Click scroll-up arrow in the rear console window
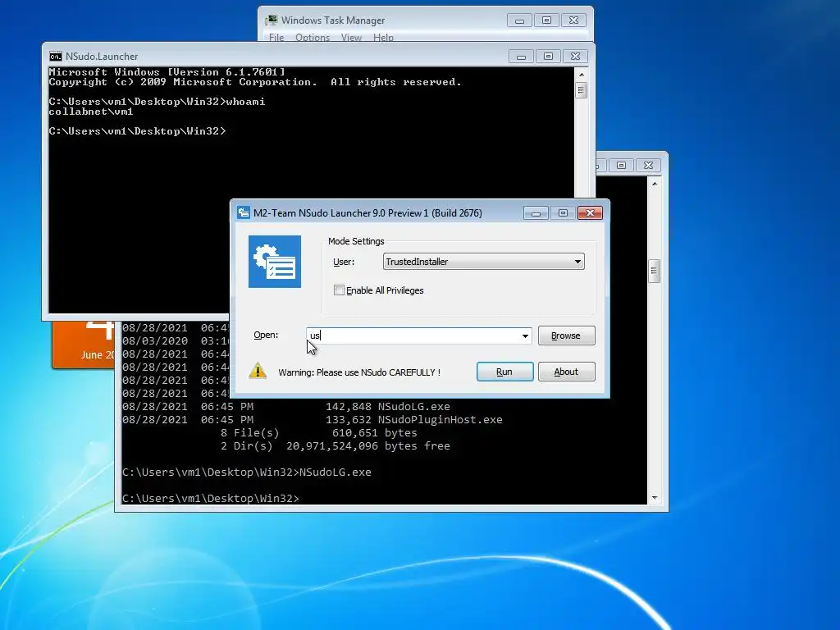The width and height of the screenshot is (840, 630). pos(654,184)
